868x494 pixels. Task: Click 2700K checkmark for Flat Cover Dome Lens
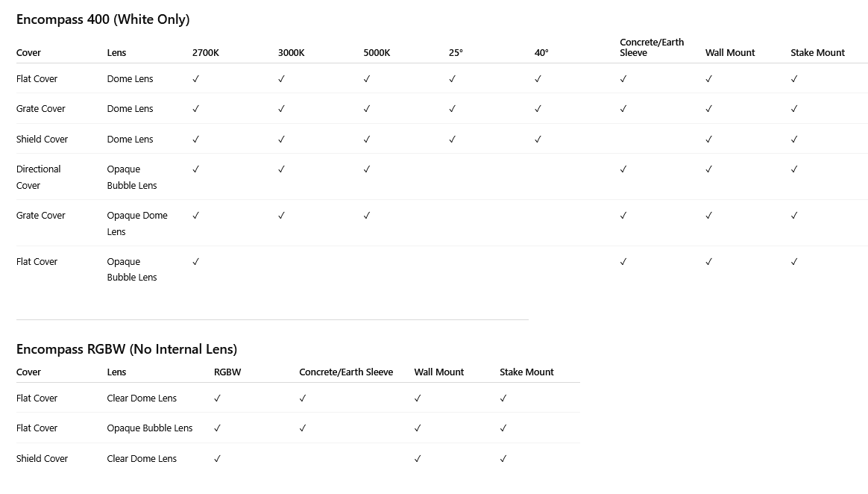[x=196, y=79]
